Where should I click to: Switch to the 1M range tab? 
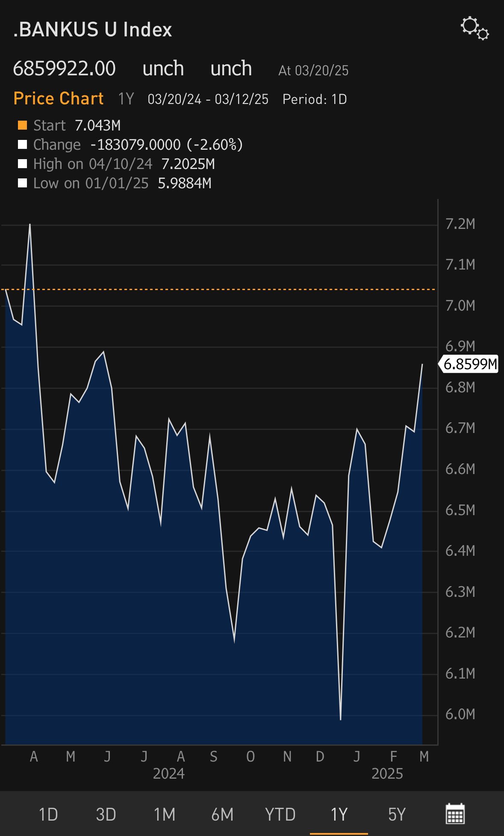164,814
